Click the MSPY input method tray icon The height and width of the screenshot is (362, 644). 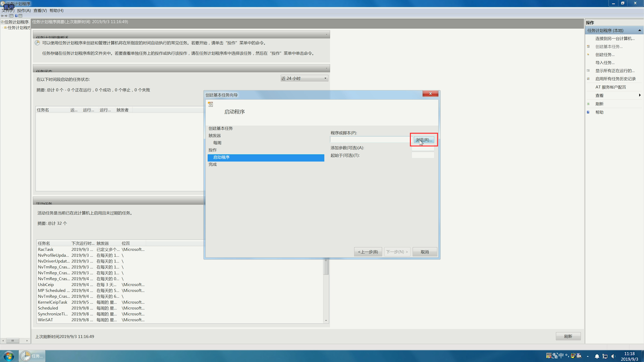click(549, 356)
